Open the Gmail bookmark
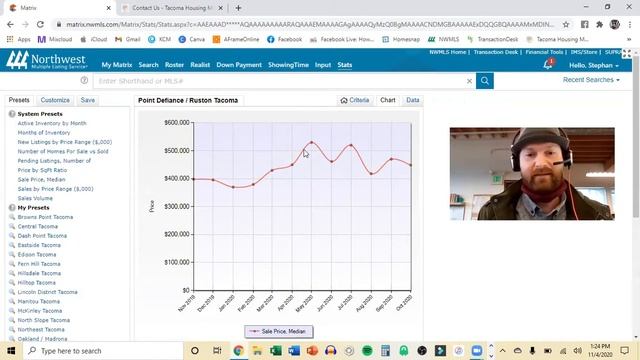Viewport: 640px width, 360px height. [128, 39]
